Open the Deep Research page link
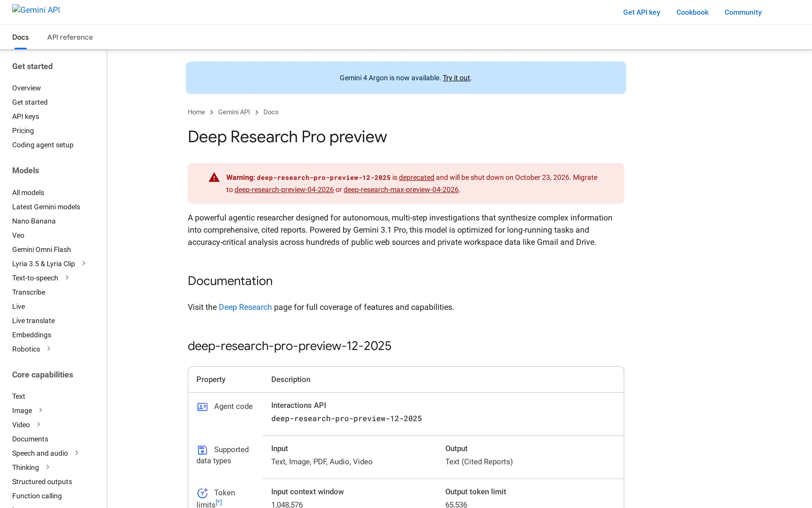Screen dimensions: 812x508 (x=245, y=307)
